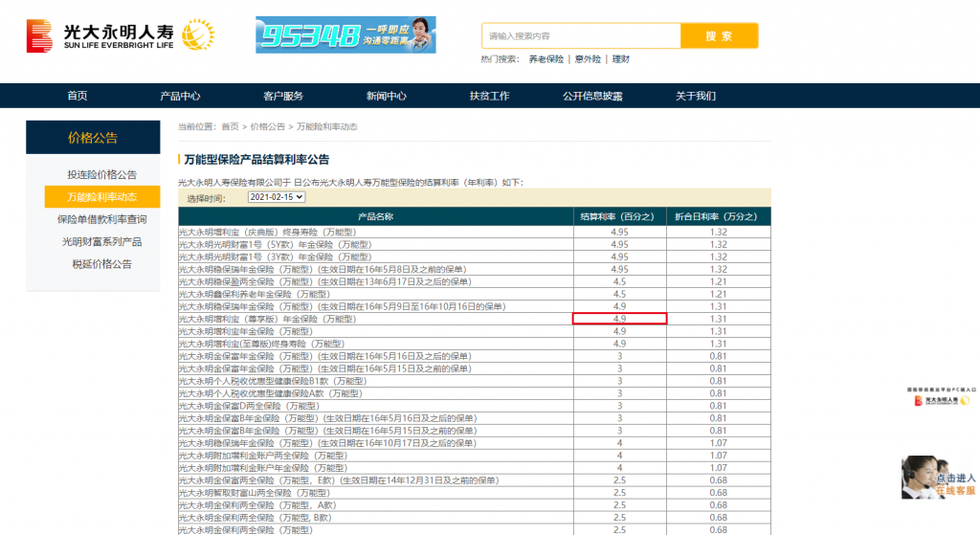Select row 稳保盈两全保险 13年6月17日及之后
980x535 pixels.
click(475, 282)
